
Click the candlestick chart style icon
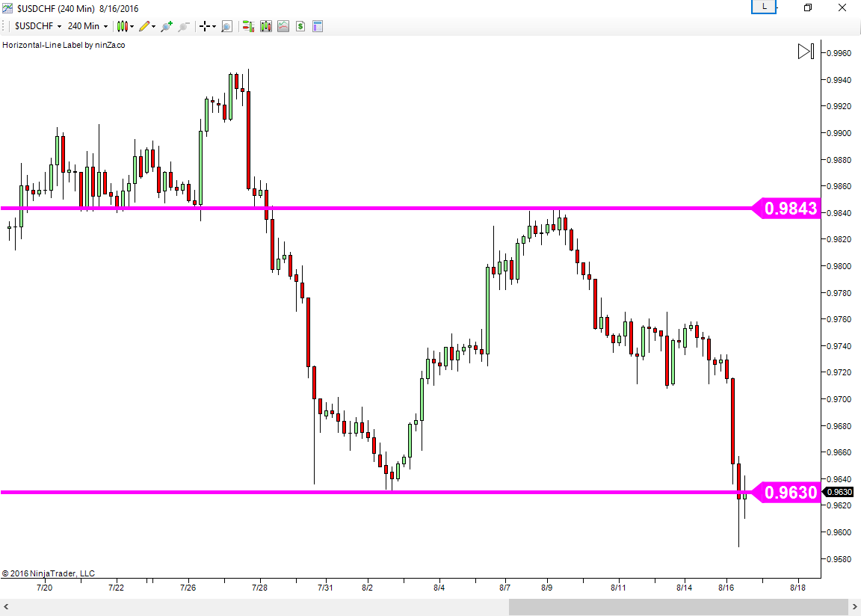pos(122,26)
